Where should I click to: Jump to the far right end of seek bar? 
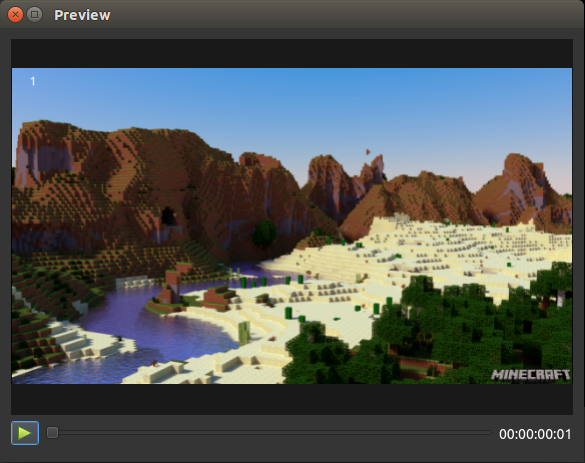(489, 433)
